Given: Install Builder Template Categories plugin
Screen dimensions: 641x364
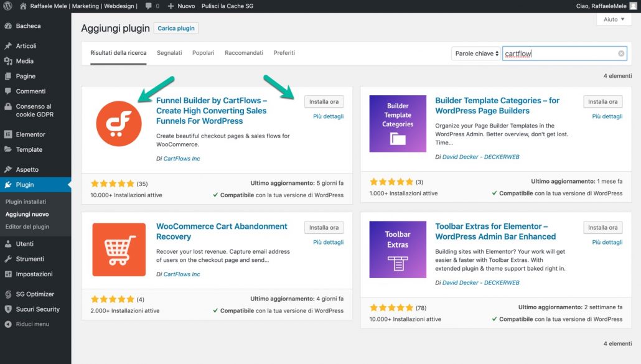Looking at the screenshot, I should (x=602, y=101).
